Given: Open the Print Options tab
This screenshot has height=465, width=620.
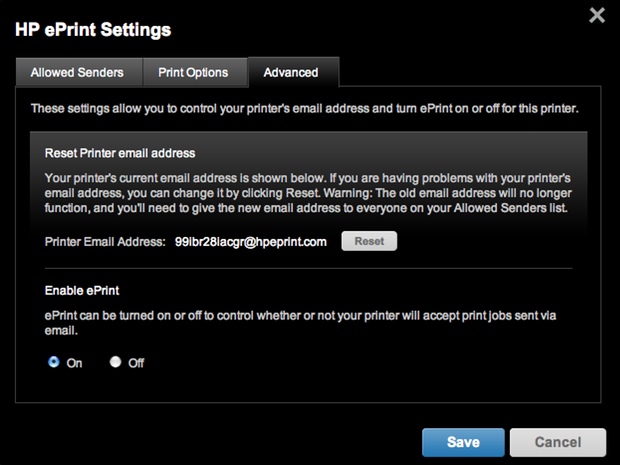Looking at the screenshot, I should (x=193, y=72).
